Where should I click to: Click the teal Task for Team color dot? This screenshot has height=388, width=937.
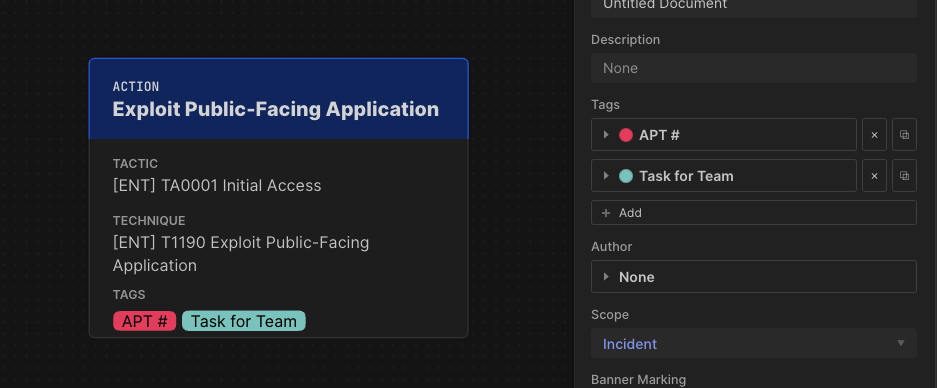click(626, 176)
